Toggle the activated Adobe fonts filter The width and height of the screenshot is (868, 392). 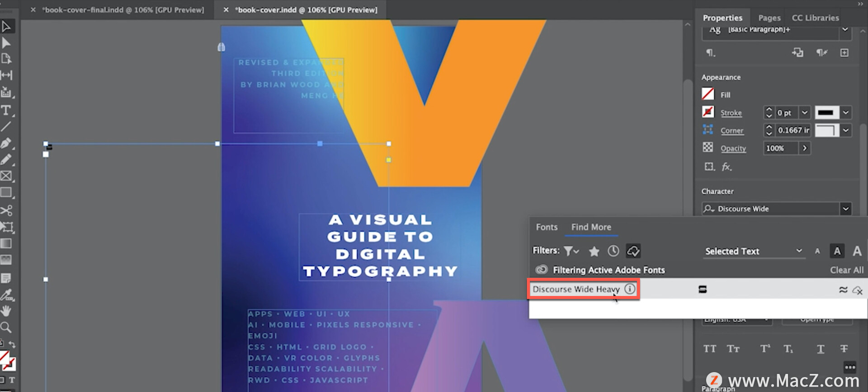tap(633, 251)
